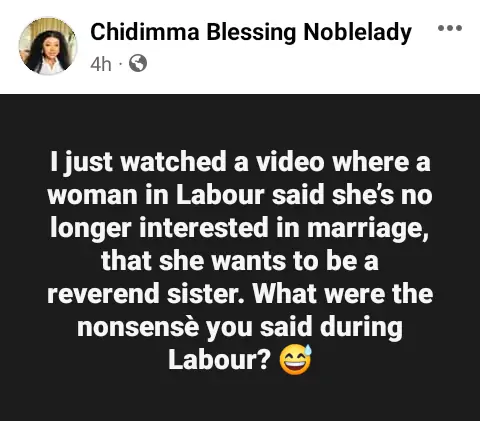This screenshot has width=480, height=421.
Task: Click the word Chidimma in the author name
Action: [x=145, y=32]
